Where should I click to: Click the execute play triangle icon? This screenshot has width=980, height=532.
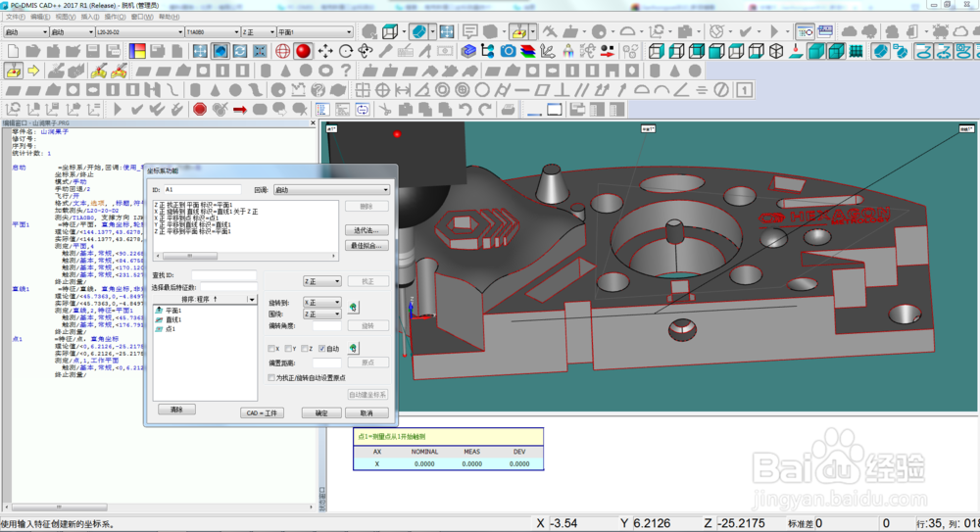pyautogui.click(x=117, y=110)
